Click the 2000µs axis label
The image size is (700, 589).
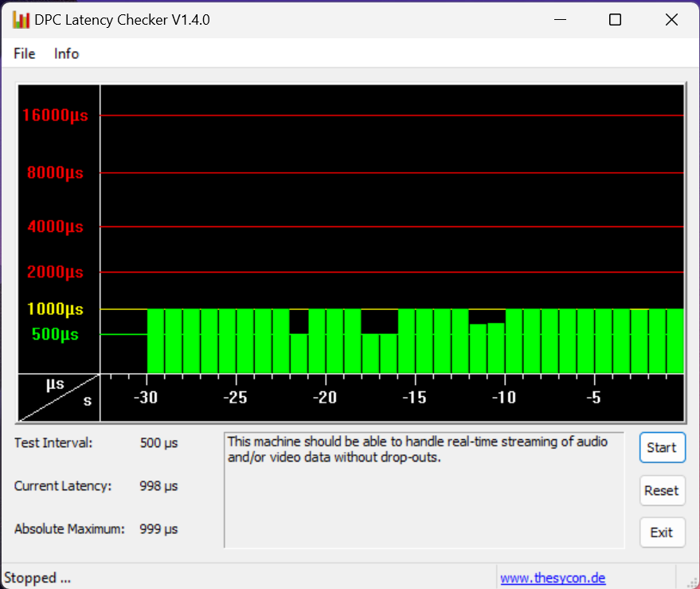[56, 272]
